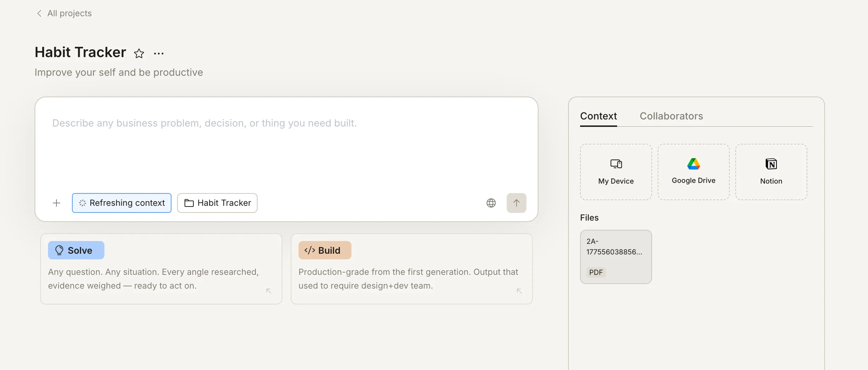Click the plus icon to attach content
This screenshot has width=868, height=370.
(x=56, y=203)
